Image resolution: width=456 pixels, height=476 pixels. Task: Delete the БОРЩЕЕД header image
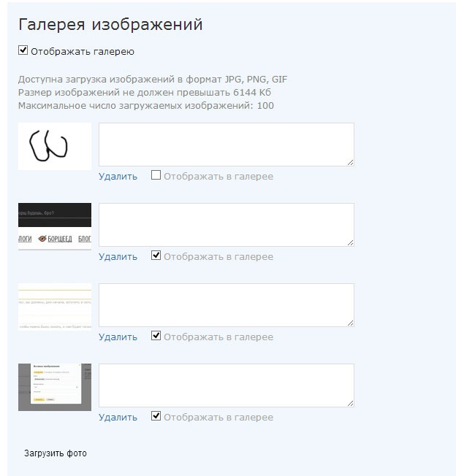click(118, 257)
